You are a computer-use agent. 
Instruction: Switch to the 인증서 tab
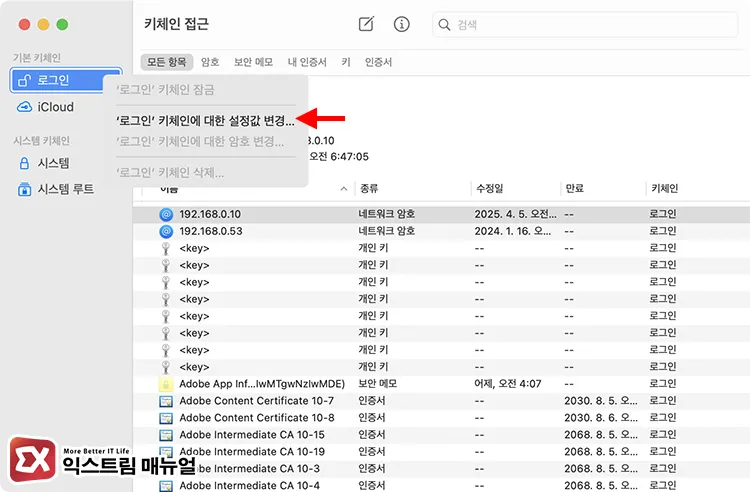(378, 62)
